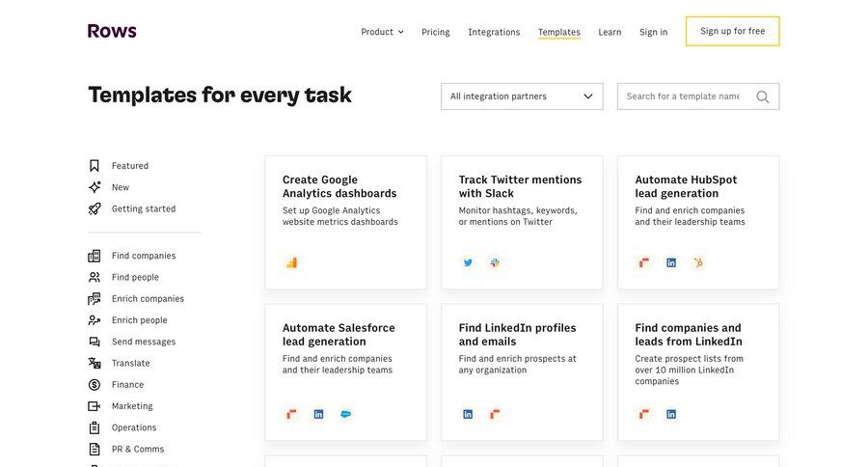
Task: Click the Rows logo
Action: pos(112,31)
